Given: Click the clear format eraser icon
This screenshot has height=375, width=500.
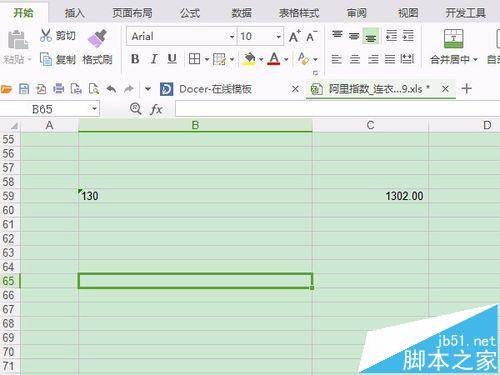Looking at the screenshot, I should (x=303, y=59).
